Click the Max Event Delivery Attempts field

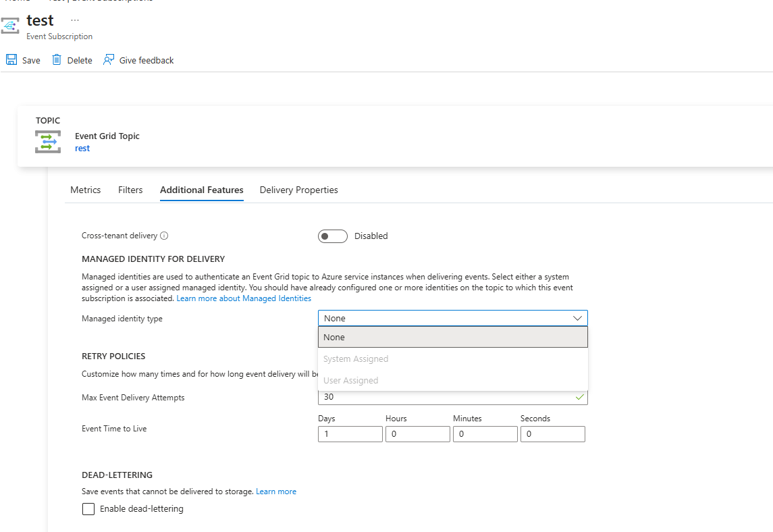(x=452, y=398)
